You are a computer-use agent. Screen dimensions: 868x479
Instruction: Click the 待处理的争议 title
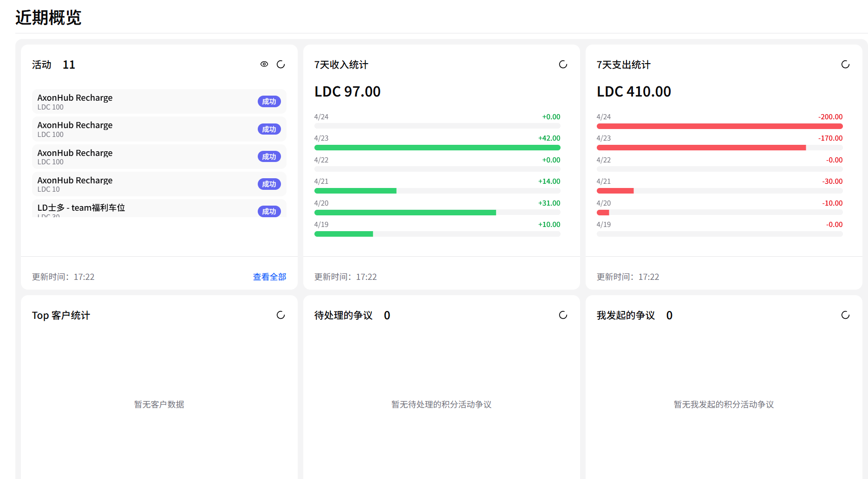click(344, 316)
